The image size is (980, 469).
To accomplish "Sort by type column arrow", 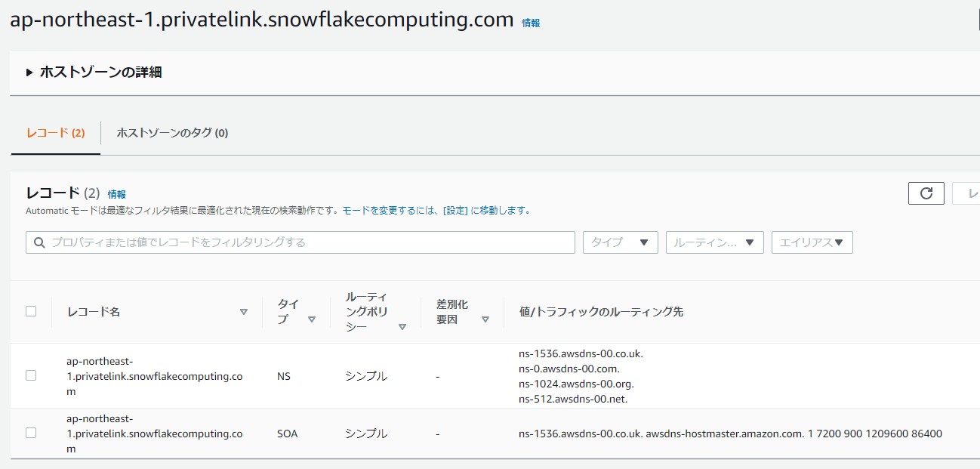I will coord(311,319).
